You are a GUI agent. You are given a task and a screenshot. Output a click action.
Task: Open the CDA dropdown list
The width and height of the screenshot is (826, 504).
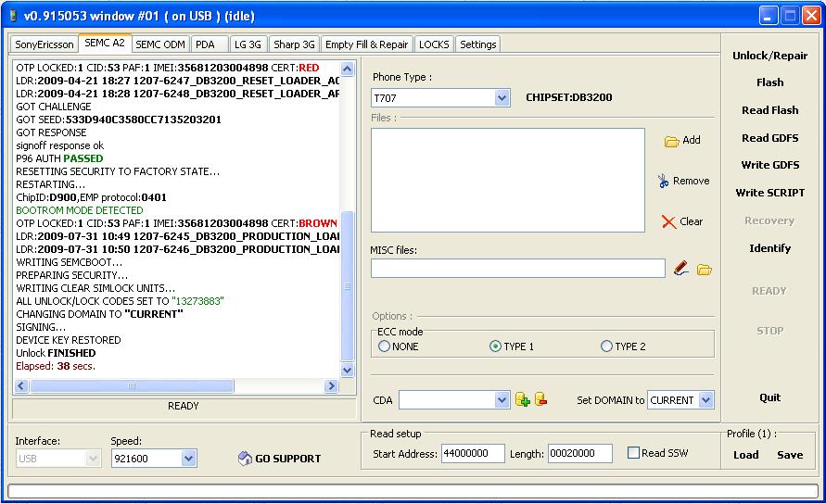point(502,400)
